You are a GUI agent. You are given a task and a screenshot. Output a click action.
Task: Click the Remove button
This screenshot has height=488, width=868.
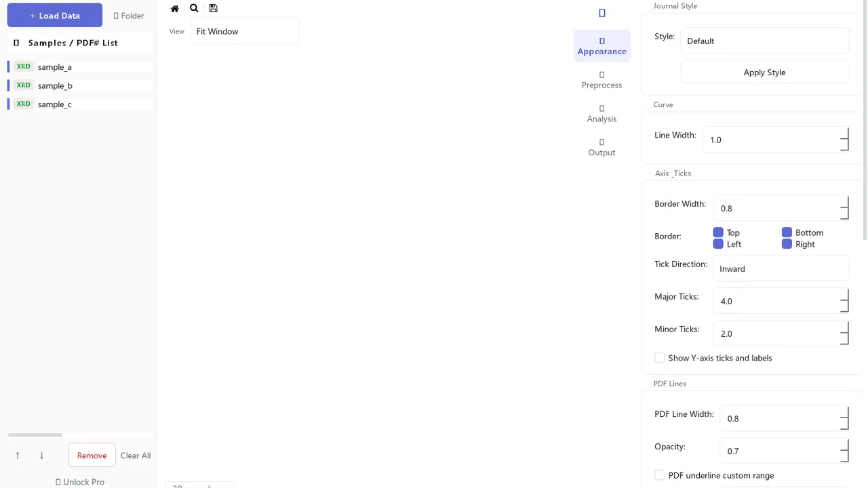point(92,455)
